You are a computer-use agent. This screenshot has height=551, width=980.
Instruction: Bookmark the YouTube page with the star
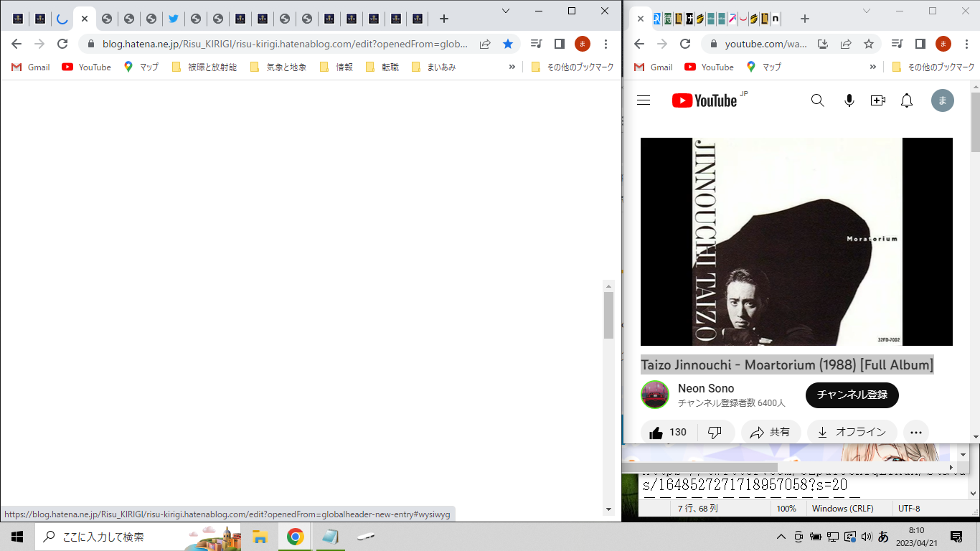(869, 44)
